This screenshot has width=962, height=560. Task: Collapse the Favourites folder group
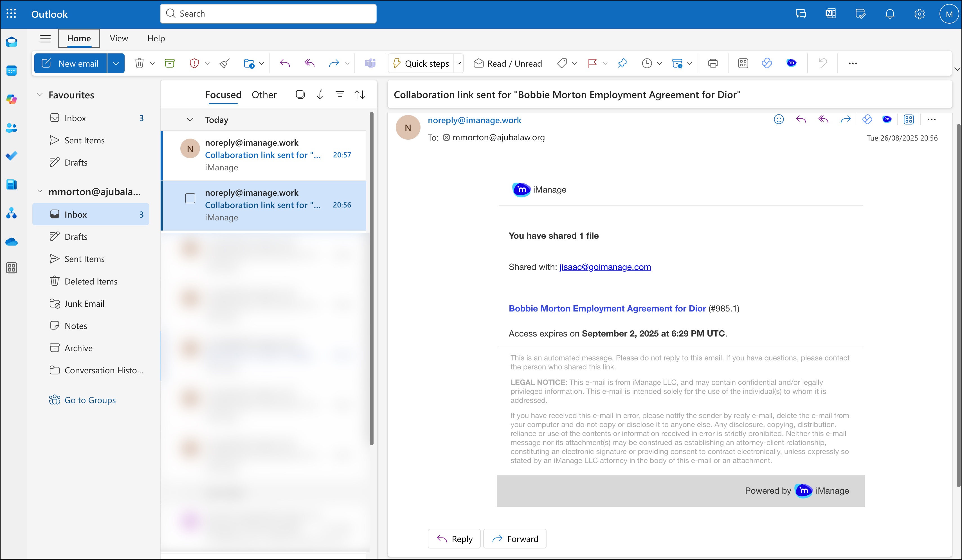[40, 95]
